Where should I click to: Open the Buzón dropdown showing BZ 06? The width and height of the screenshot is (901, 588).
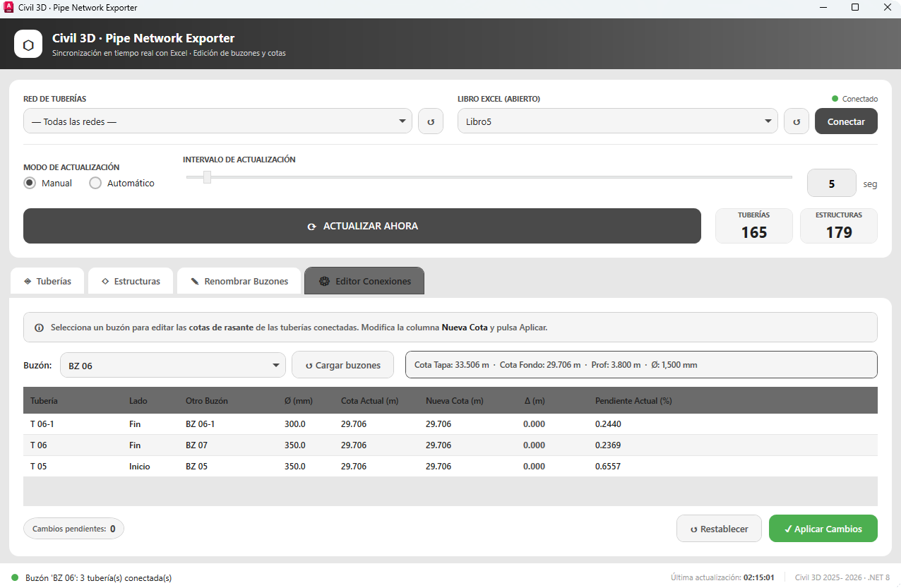point(173,365)
